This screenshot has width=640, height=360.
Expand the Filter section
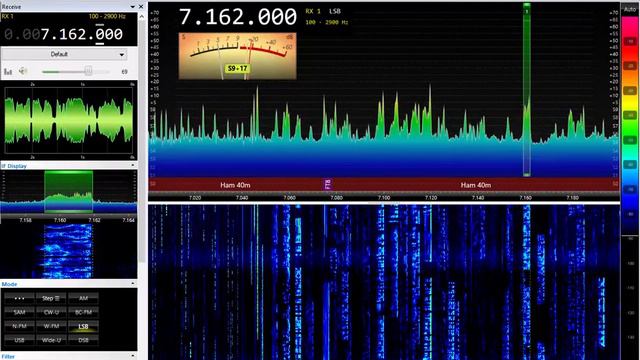pos(133,356)
